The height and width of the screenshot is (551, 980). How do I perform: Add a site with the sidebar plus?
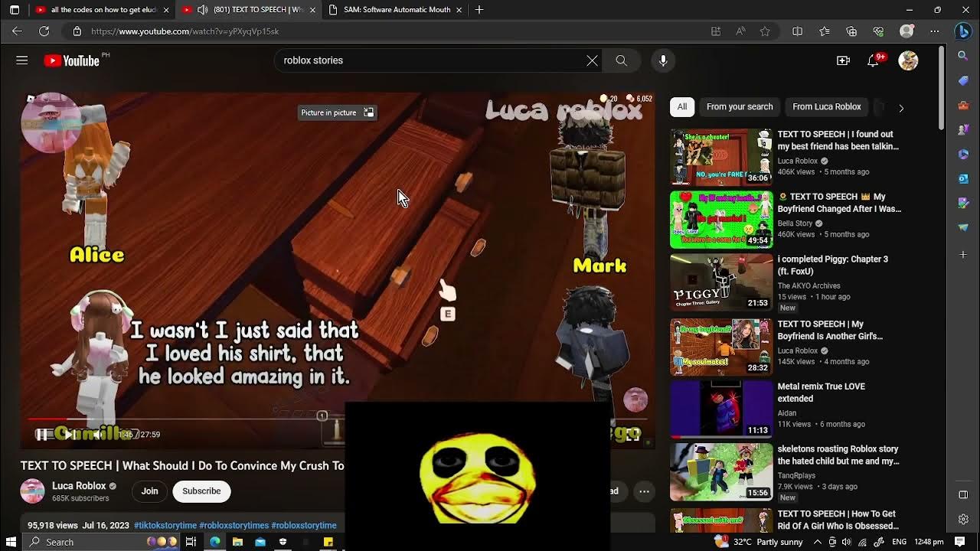click(963, 254)
